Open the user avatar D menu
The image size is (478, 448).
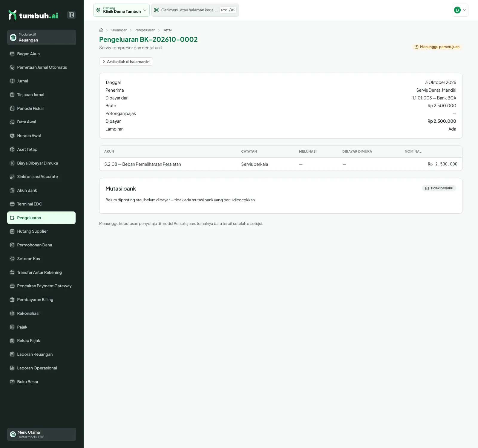460,10
